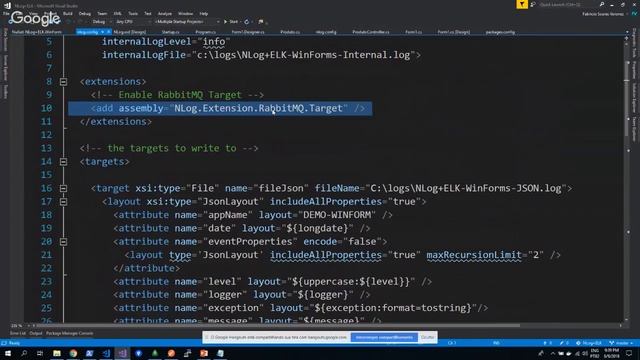
Task: Open the Build menu
Action: point(68,13)
